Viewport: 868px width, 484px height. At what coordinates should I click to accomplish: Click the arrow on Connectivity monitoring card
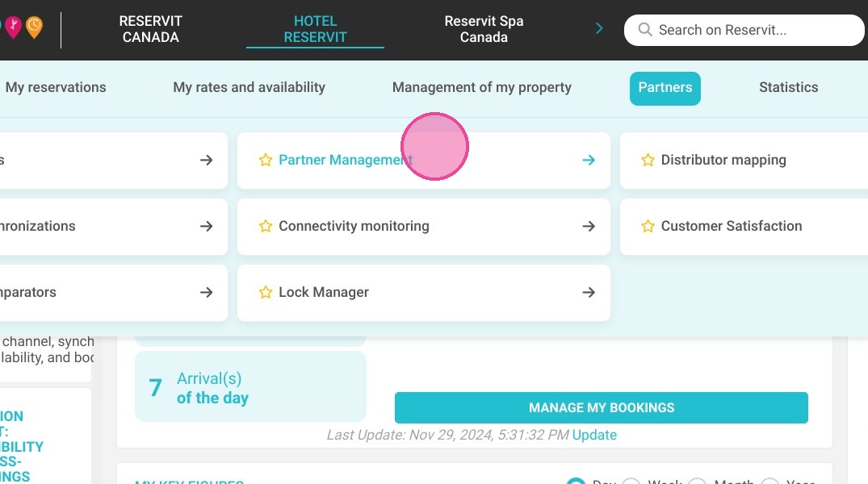589,226
